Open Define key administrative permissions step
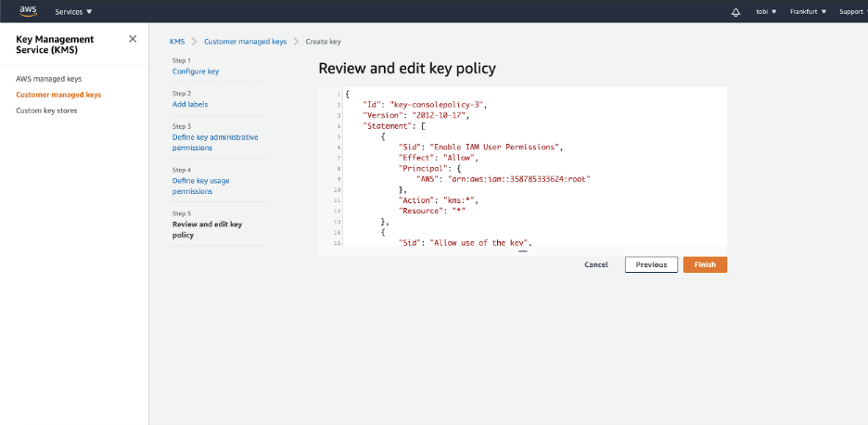 coord(215,142)
